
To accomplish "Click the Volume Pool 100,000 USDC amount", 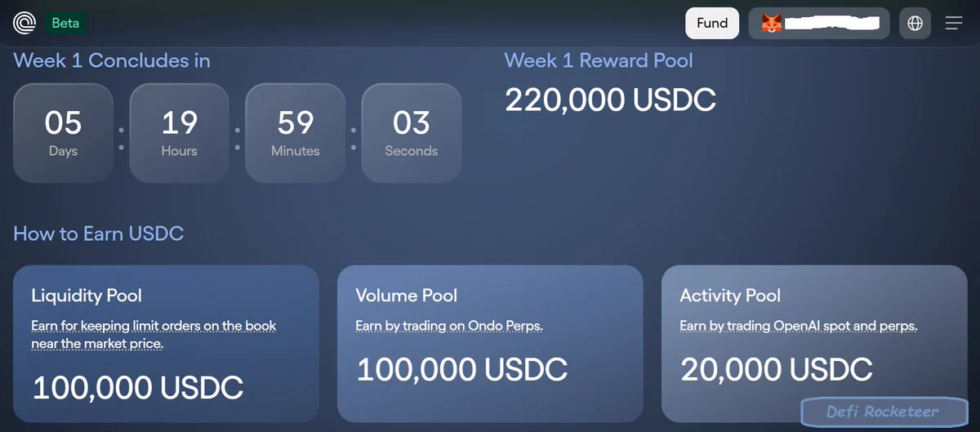I will (x=461, y=369).
